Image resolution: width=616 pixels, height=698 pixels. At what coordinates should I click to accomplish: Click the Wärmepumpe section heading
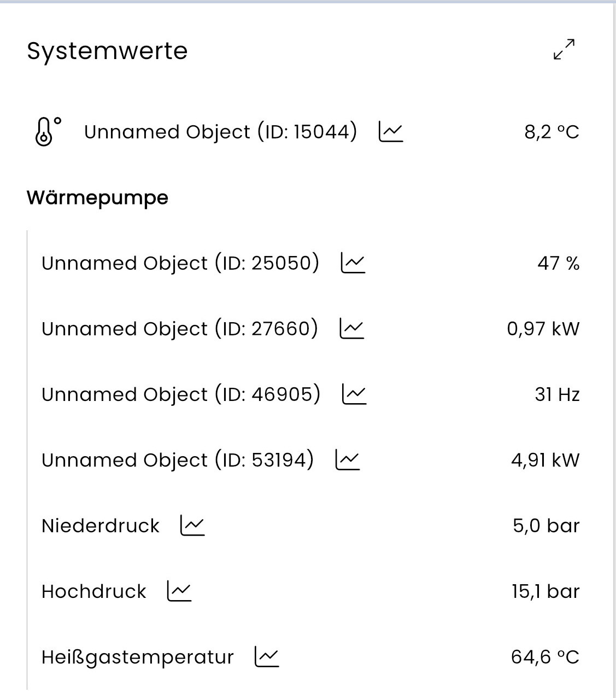pyautogui.click(x=97, y=197)
